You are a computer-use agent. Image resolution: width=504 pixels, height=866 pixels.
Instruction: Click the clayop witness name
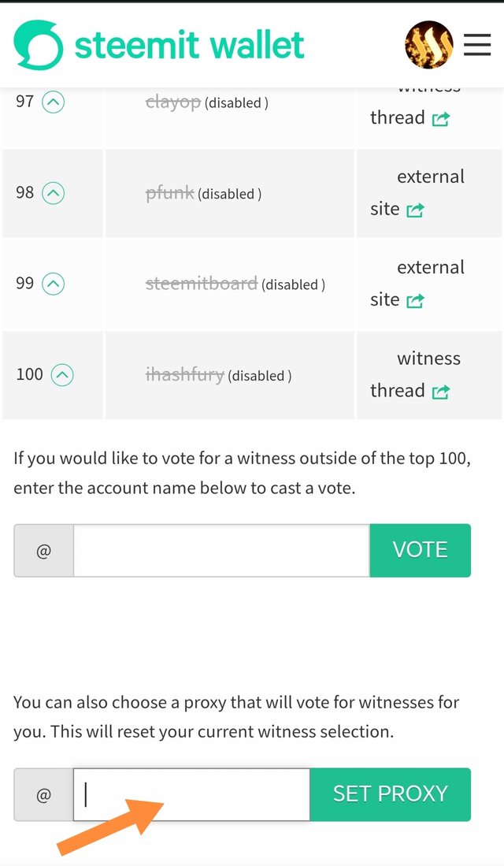(173, 102)
